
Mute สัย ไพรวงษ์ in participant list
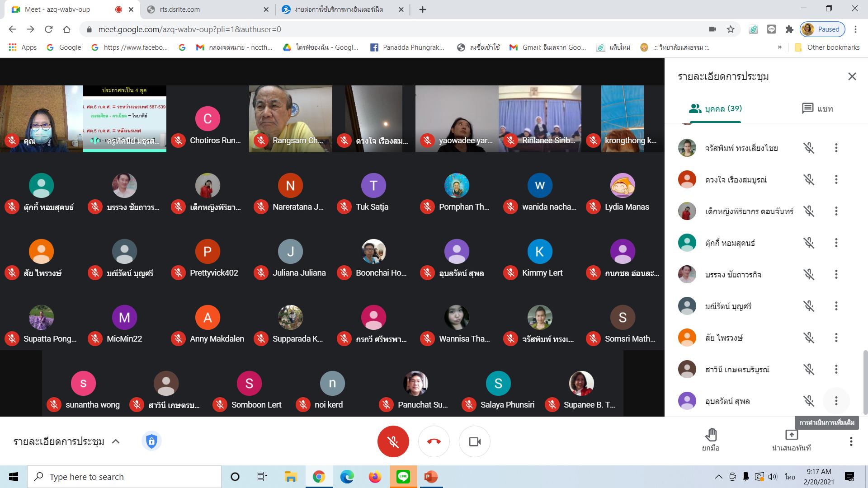click(x=809, y=338)
